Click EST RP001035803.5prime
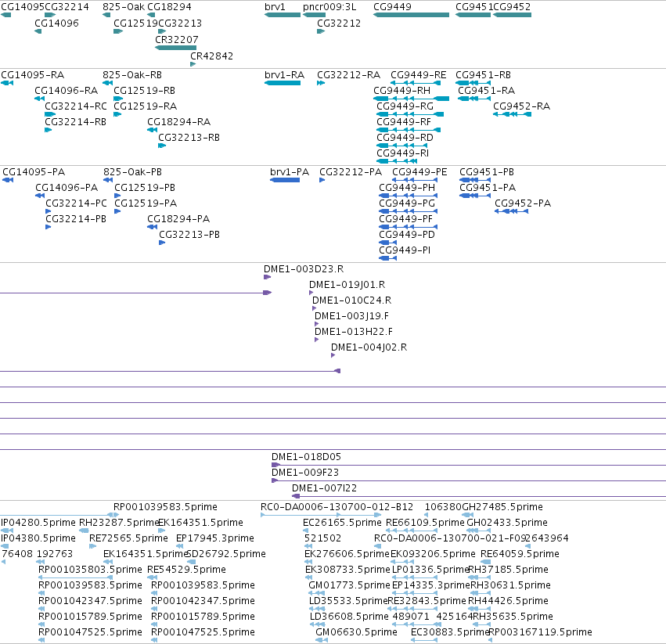Viewport: 666px width, 644px height. 90,570
